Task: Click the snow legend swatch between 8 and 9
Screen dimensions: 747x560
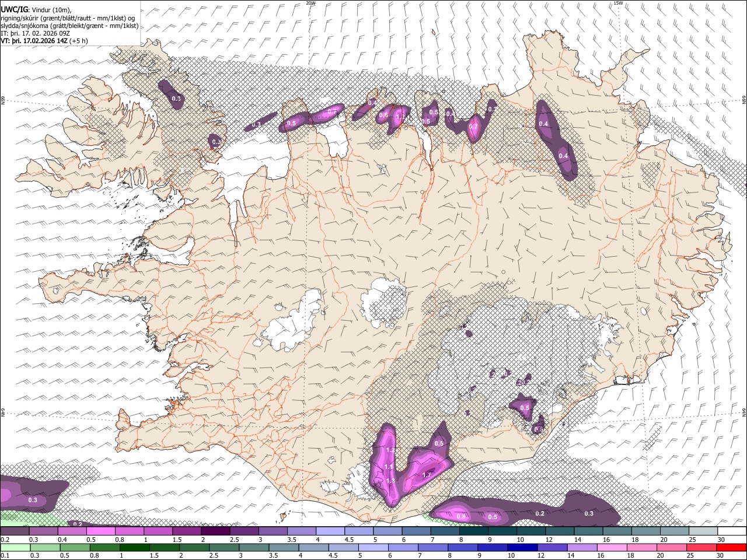Action: (x=473, y=531)
